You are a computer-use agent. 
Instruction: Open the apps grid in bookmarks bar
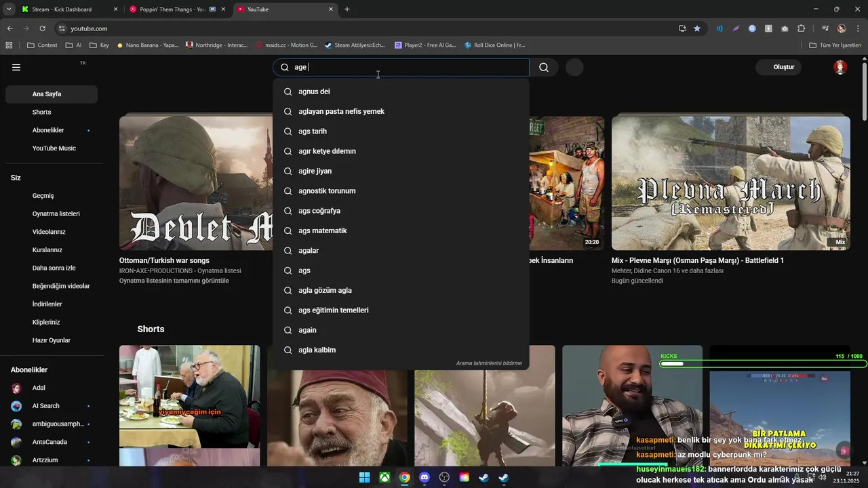point(9,45)
